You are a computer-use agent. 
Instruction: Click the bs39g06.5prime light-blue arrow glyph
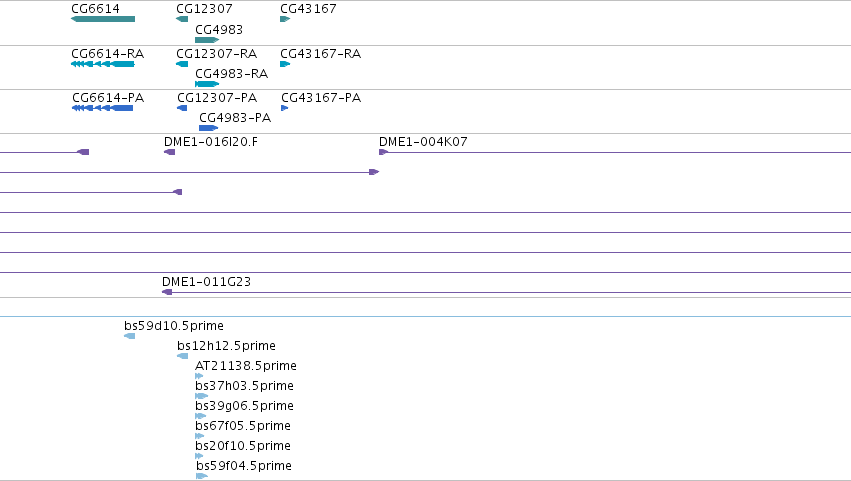coord(201,416)
